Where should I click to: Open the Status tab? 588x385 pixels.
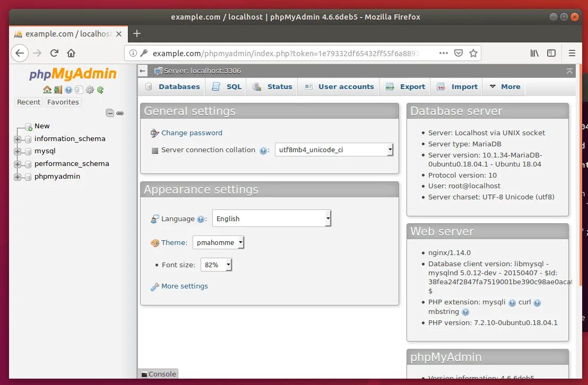pyautogui.click(x=273, y=86)
